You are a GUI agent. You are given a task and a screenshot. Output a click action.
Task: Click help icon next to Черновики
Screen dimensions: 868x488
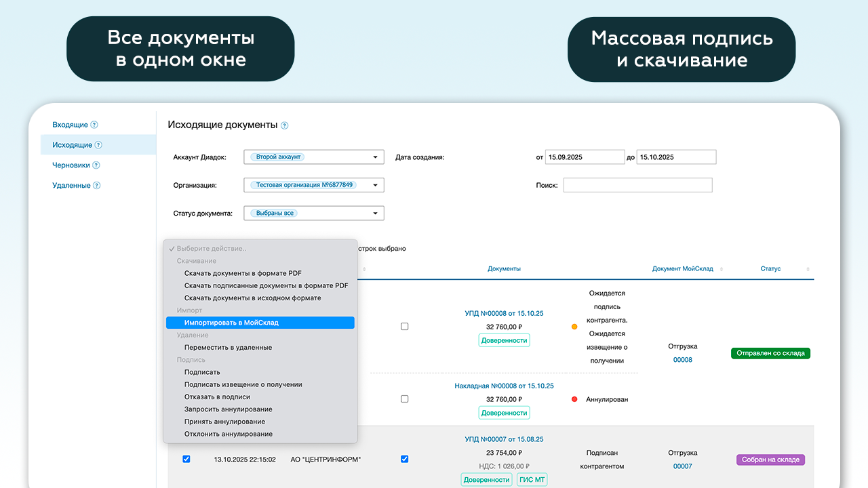pos(96,165)
